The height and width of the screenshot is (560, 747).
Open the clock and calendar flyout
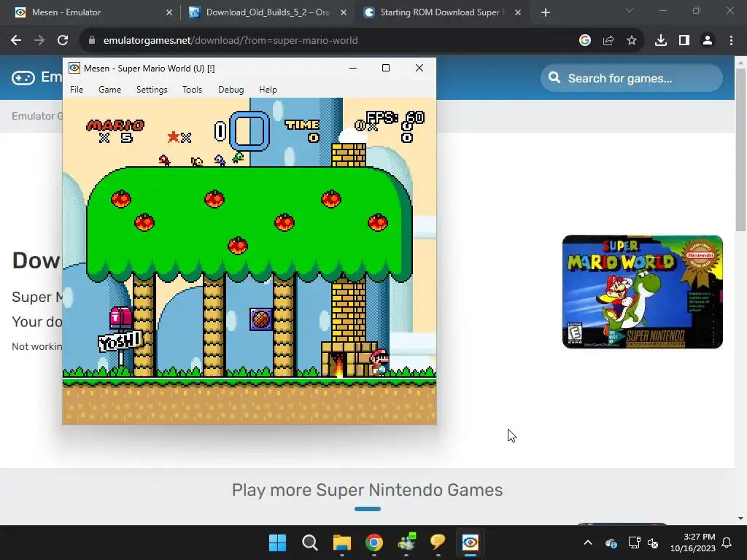point(693,542)
